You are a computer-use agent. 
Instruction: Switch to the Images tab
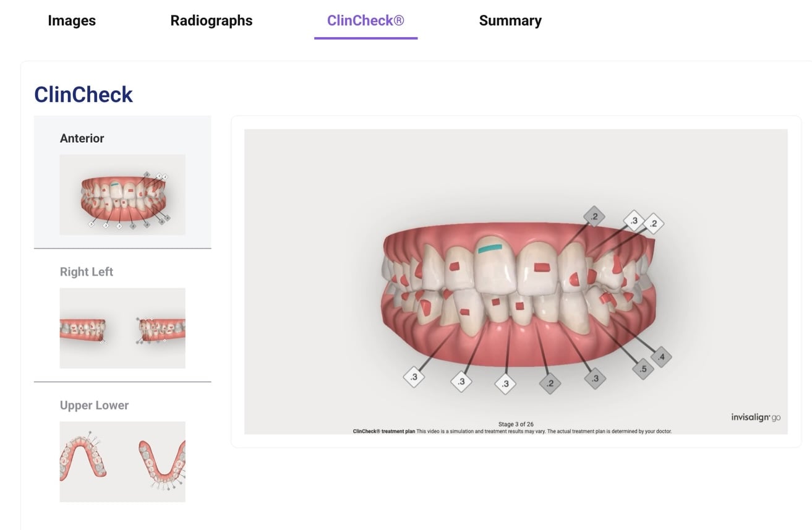click(72, 20)
